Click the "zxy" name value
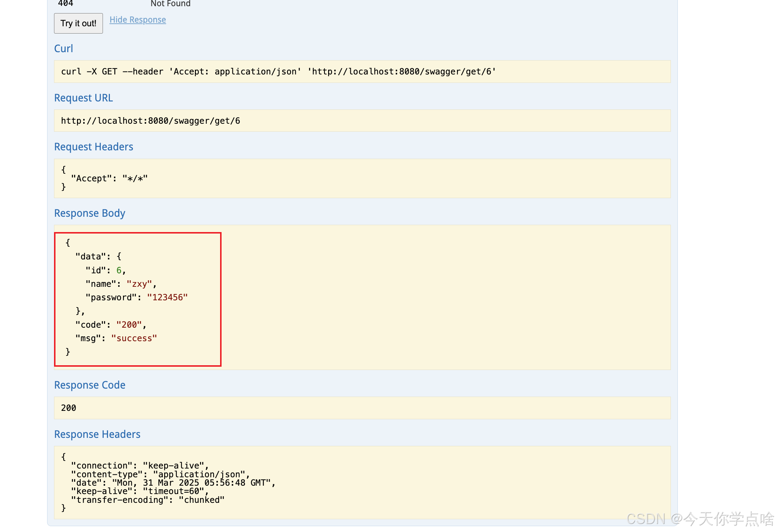Viewport: 776px width, 532px height. [x=139, y=284]
